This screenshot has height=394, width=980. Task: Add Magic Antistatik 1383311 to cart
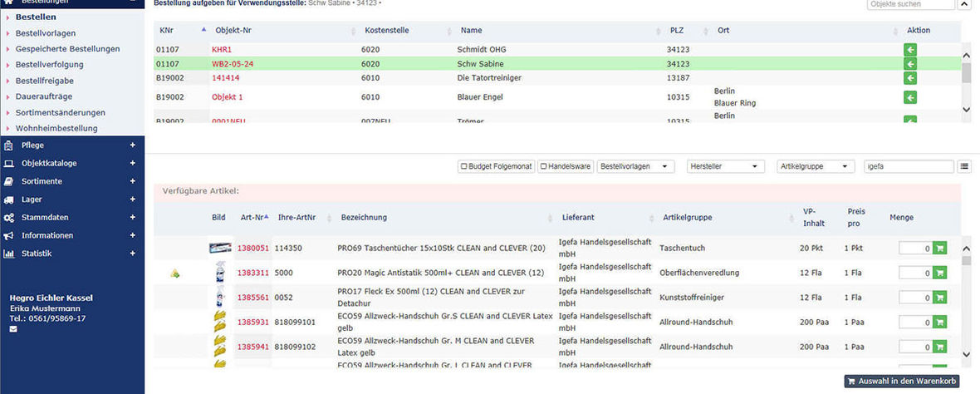tap(939, 273)
